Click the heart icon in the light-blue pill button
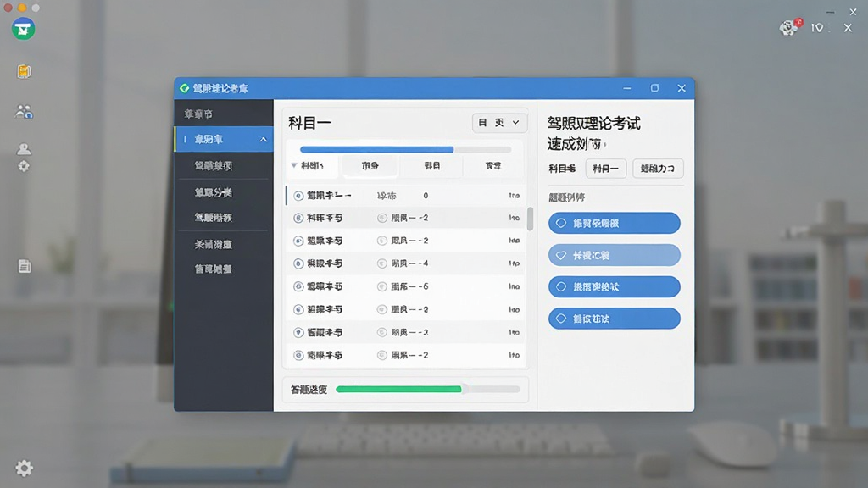 (x=561, y=255)
